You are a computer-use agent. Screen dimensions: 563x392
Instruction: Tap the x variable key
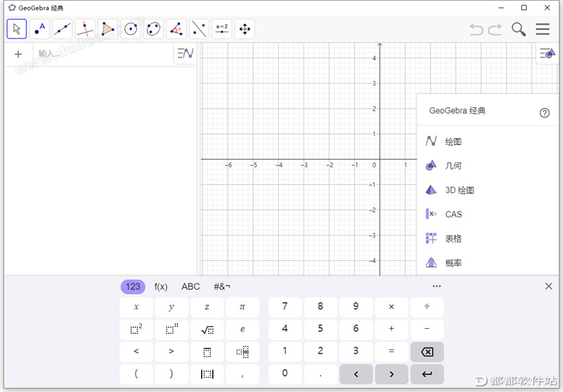click(136, 307)
